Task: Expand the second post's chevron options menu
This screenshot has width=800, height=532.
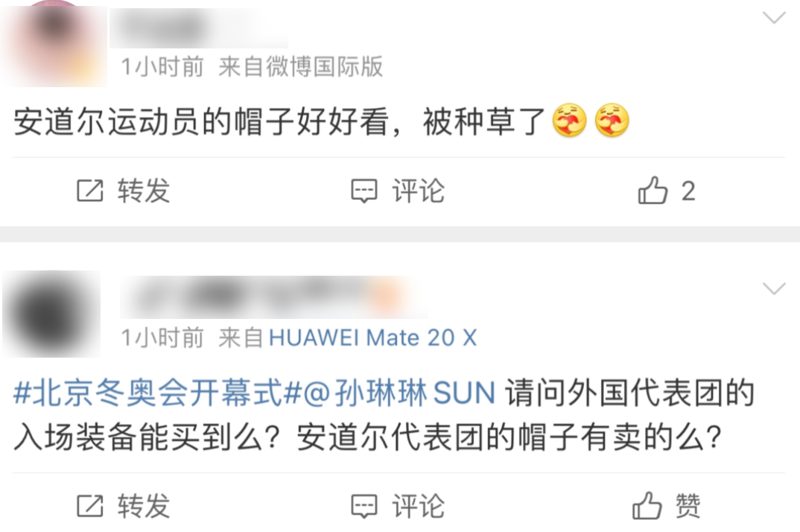Action: pyautogui.click(x=774, y=289)
